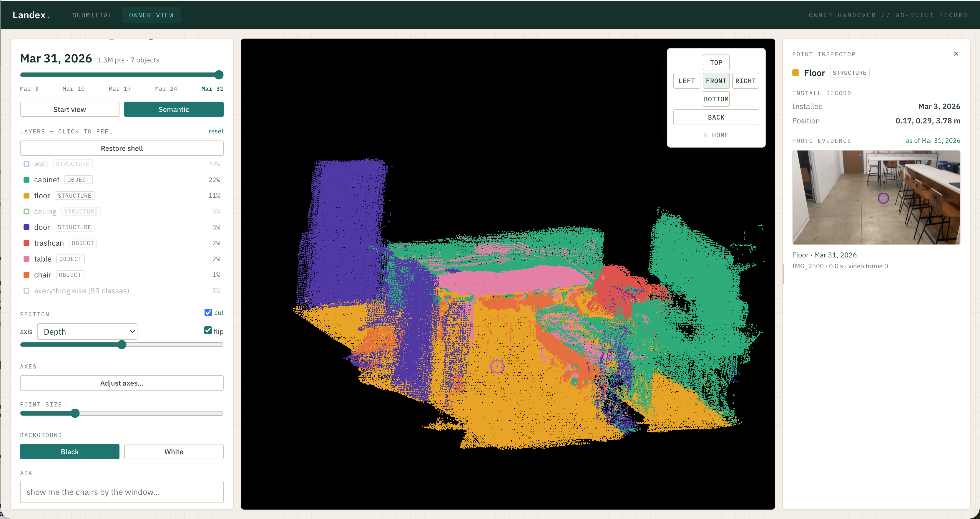
Task: Focus the Ask query input field
Action: pos(122,492)
